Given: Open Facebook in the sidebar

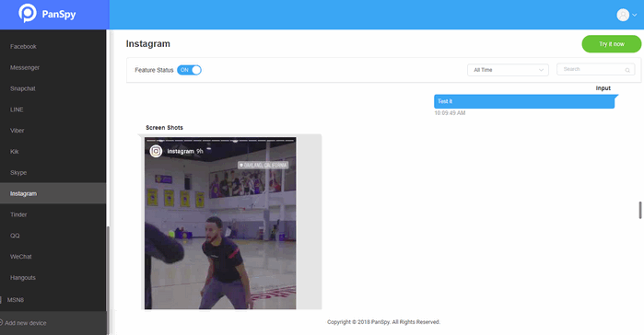Looking at the screenshot, I should coord(23,47).
